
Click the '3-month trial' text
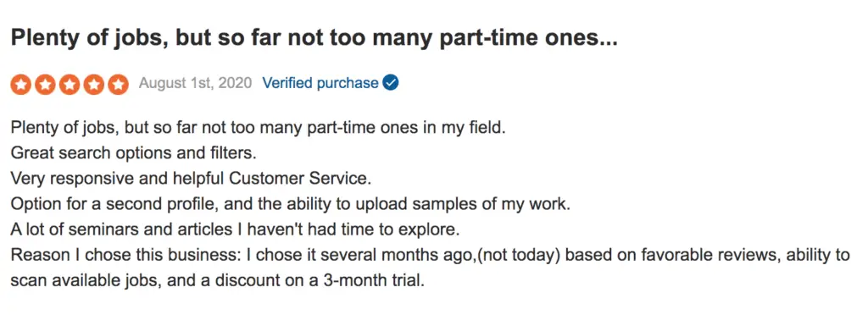[374, 281]
